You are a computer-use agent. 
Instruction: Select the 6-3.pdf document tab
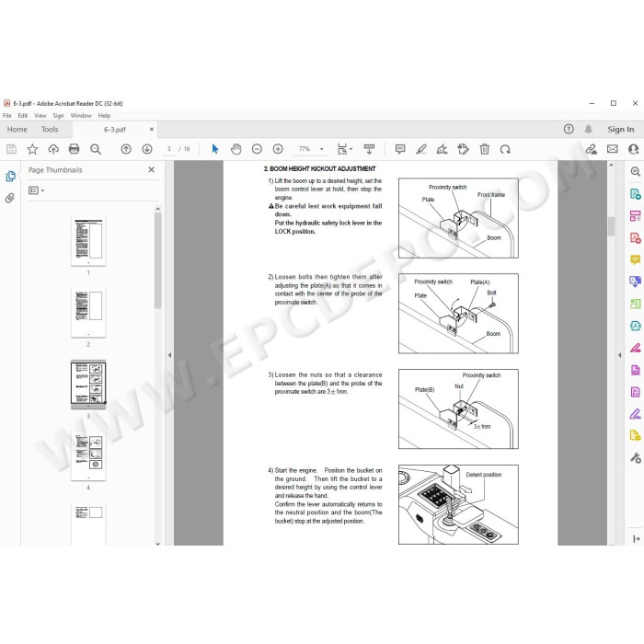pos(115,130)
